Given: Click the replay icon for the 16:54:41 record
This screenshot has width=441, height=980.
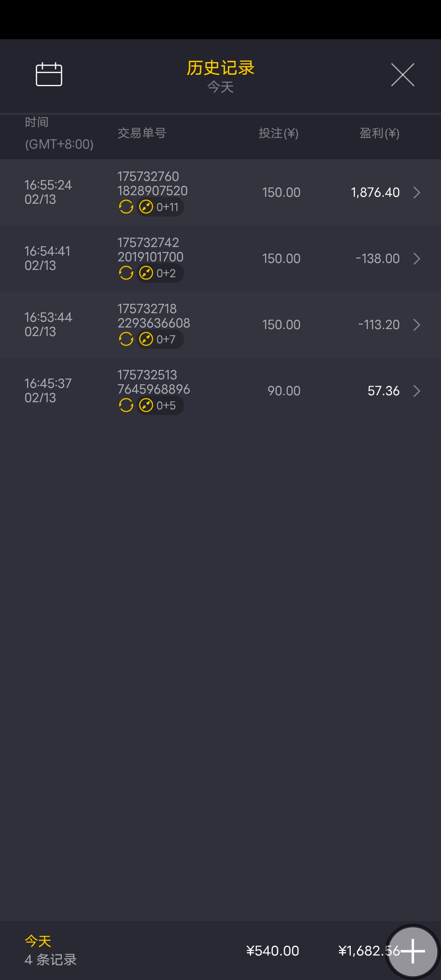Looking at the screenshot, I should [126, 273].
